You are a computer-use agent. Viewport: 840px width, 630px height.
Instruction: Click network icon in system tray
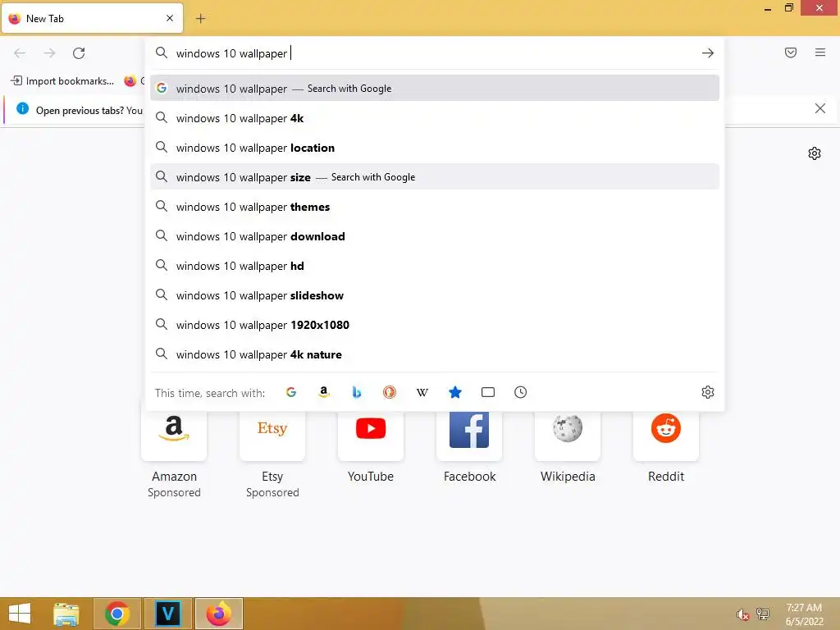[x=763, y=614]
